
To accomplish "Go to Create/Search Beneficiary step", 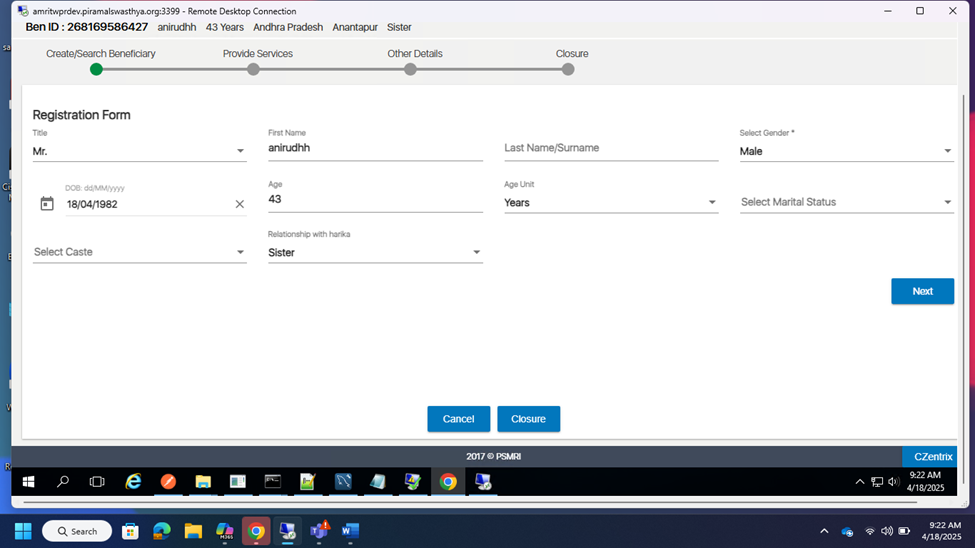I will coord(96,69).
